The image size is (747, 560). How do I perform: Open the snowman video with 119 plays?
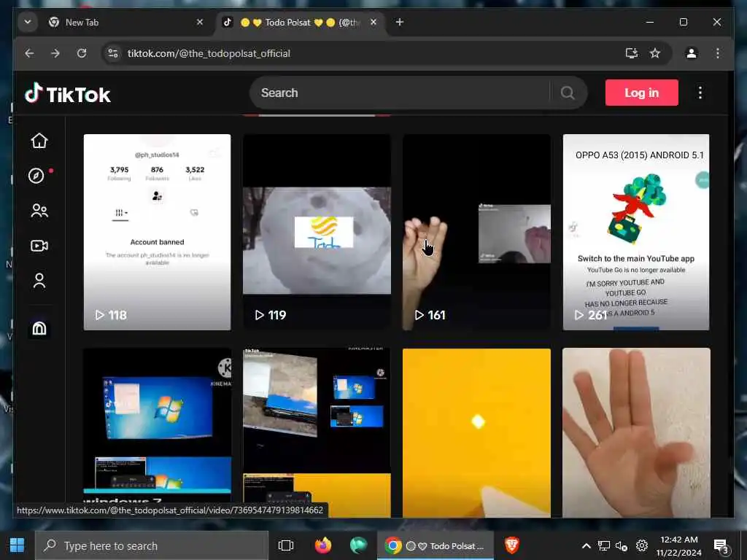click(317, 232)
